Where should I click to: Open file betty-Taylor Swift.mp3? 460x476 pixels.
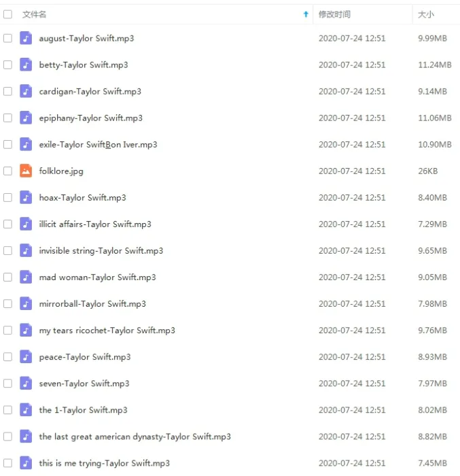pos(84,65)
